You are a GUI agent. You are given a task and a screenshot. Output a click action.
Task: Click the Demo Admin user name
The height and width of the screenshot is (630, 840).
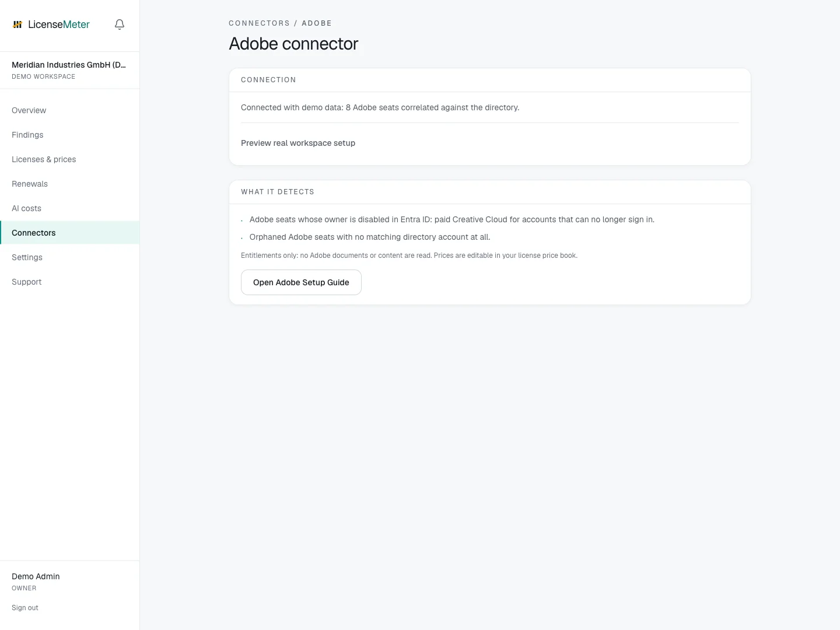(x=36, y=576)
